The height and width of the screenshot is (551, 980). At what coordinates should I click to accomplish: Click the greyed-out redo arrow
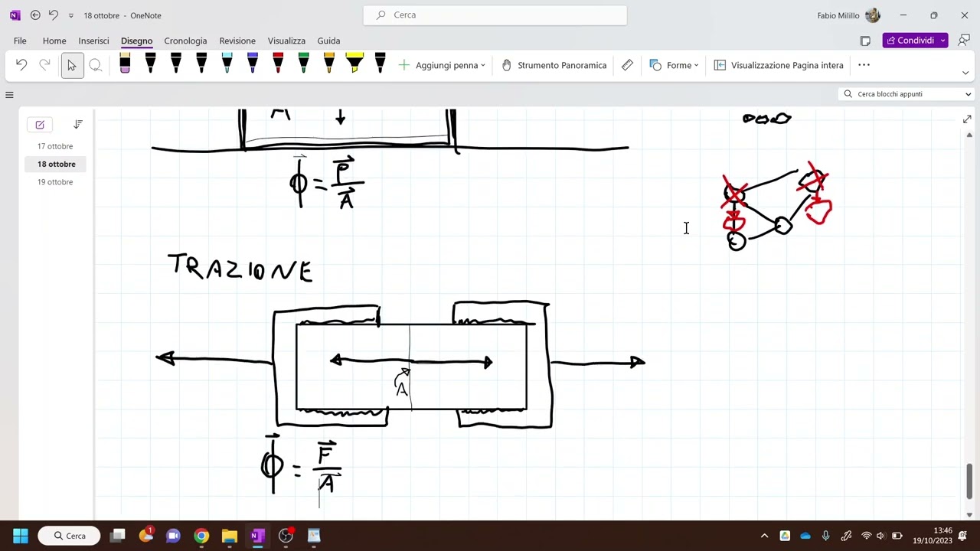point(44,65)
